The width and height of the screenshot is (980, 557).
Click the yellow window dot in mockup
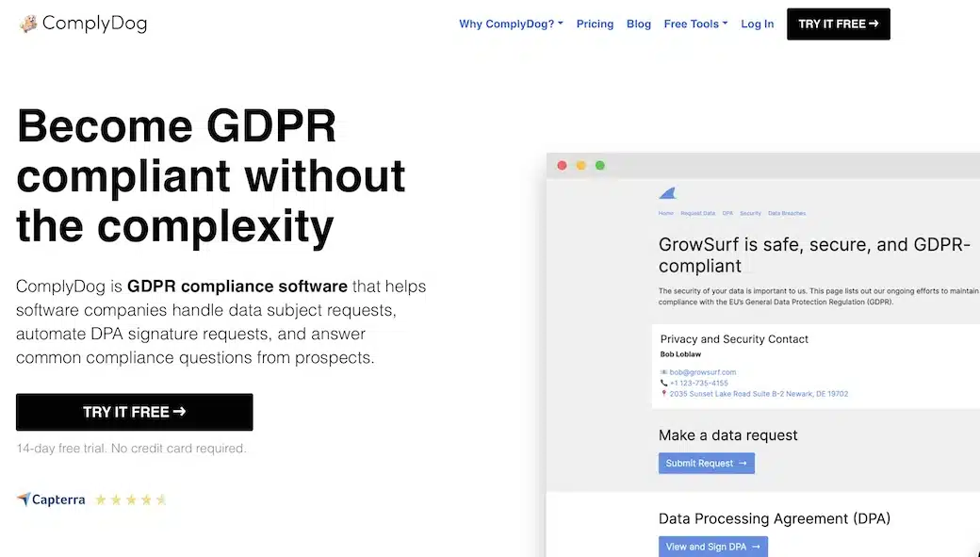click(x=581, y=166)
